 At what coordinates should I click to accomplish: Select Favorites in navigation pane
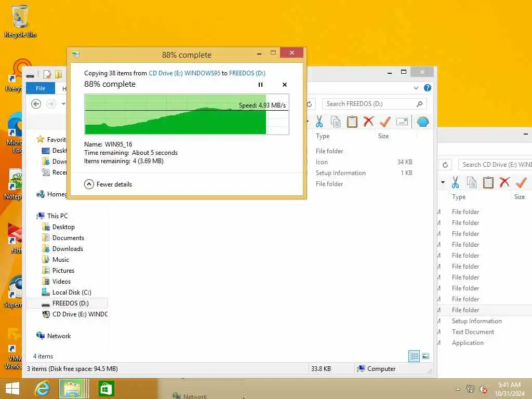(56, 139)
